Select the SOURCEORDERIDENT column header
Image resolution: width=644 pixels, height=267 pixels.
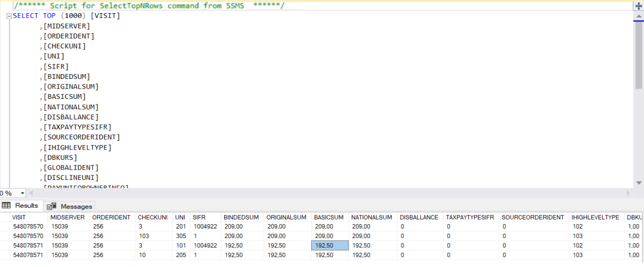534,217
